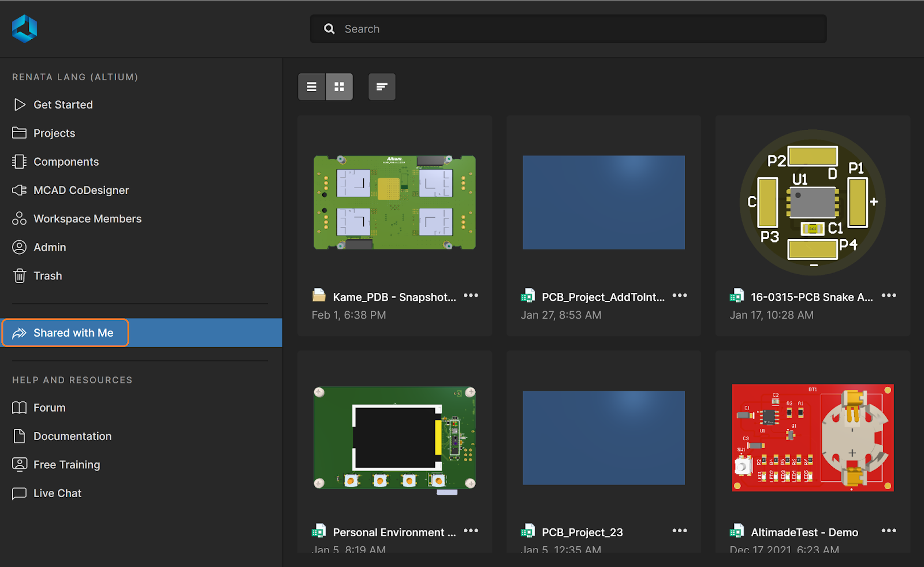Image resolution: width=924 pixels, height=567 pixels.
Task: Open the options menu for Kame_PDB Snapshot
Action: [471, 296]
